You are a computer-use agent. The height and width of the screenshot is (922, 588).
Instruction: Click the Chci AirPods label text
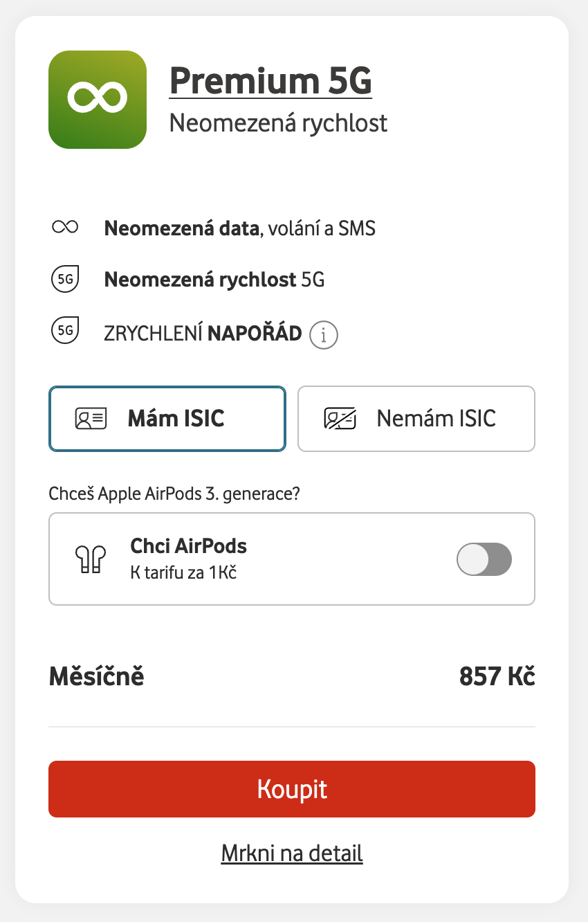tap(188, 546)
